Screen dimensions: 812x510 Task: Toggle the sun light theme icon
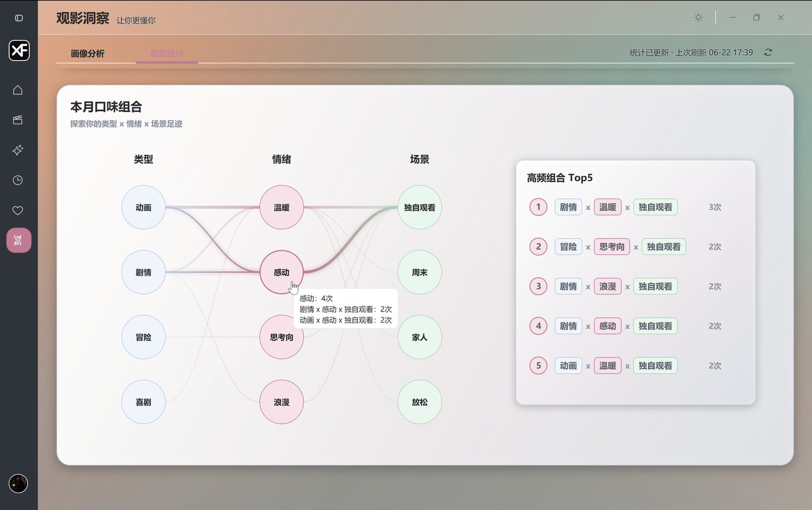[x=698, y=17]
